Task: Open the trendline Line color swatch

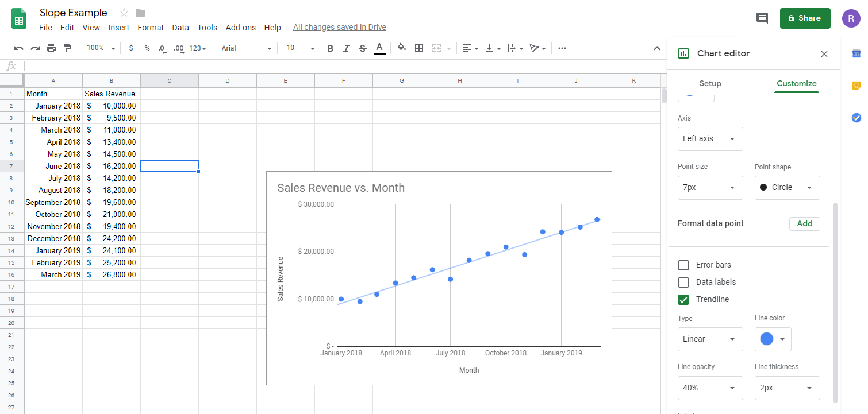Action: click(773, 339)
